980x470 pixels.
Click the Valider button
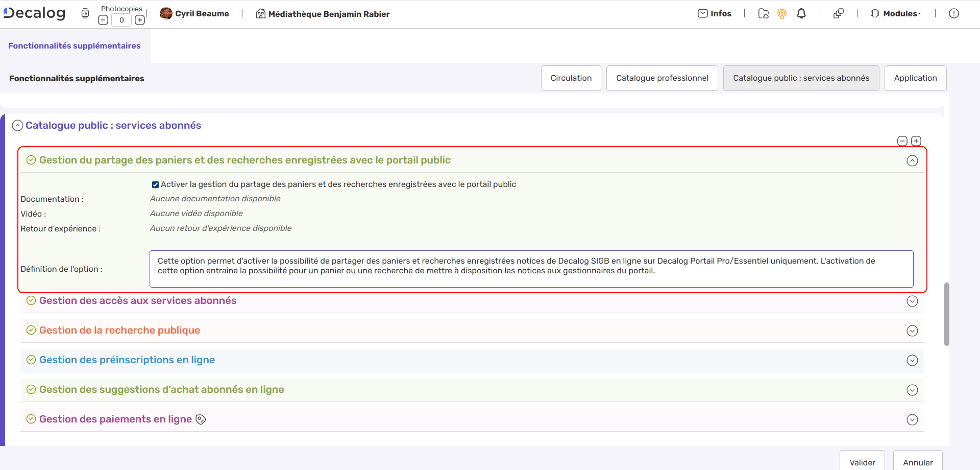coord(862,462)
